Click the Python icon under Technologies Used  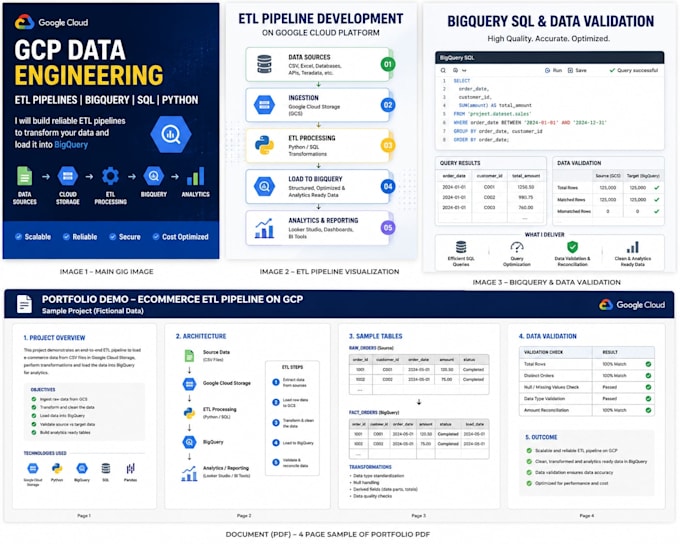pos(57,469)
